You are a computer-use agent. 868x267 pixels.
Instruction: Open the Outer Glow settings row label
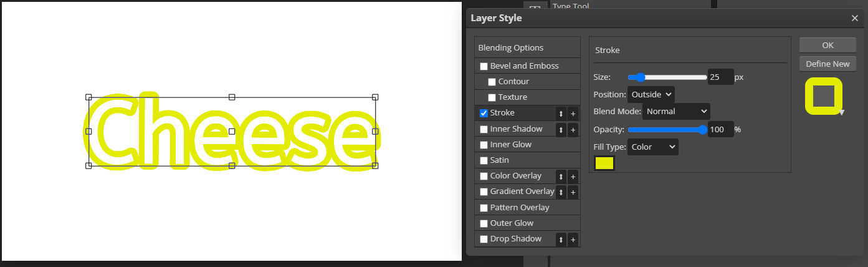(x=512, y=223)
